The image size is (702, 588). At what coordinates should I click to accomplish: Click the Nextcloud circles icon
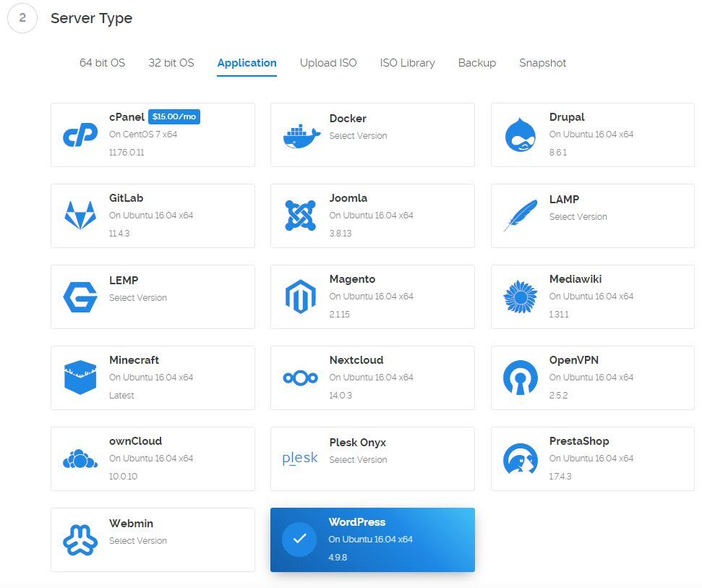pos(301,378)
